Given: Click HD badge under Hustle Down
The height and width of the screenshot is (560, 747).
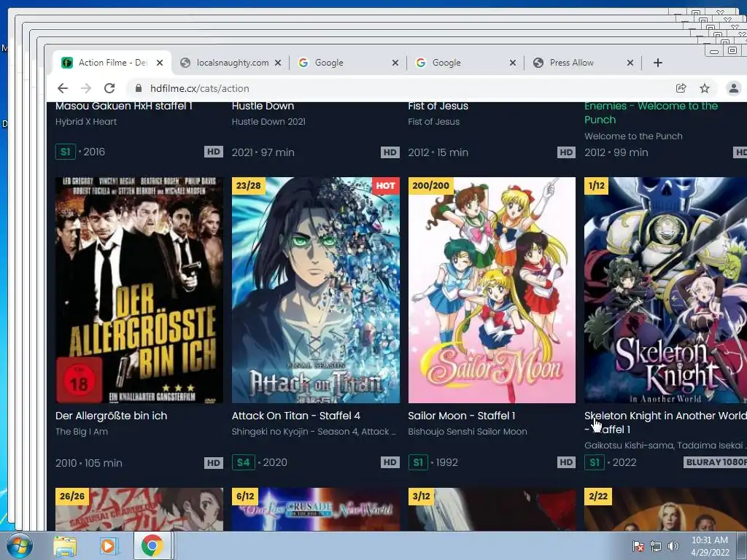Looking at the screenshot, I should [x=390, y=152].
